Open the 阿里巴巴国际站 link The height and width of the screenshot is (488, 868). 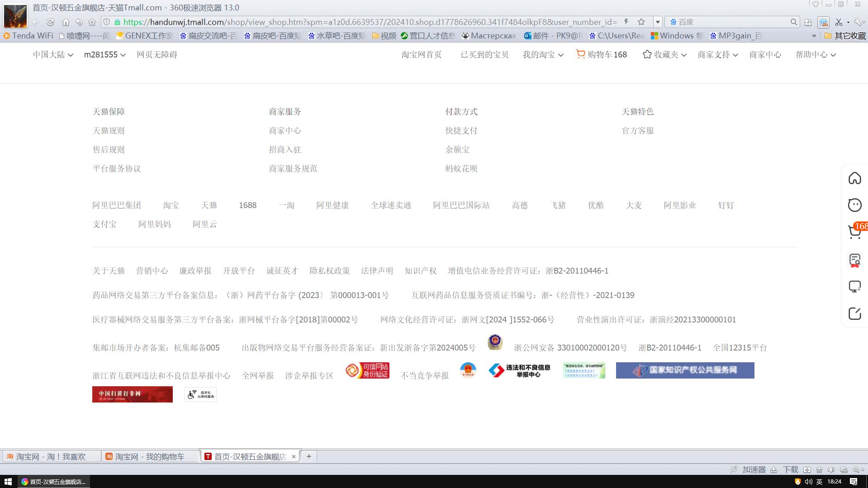click(461, 205)
